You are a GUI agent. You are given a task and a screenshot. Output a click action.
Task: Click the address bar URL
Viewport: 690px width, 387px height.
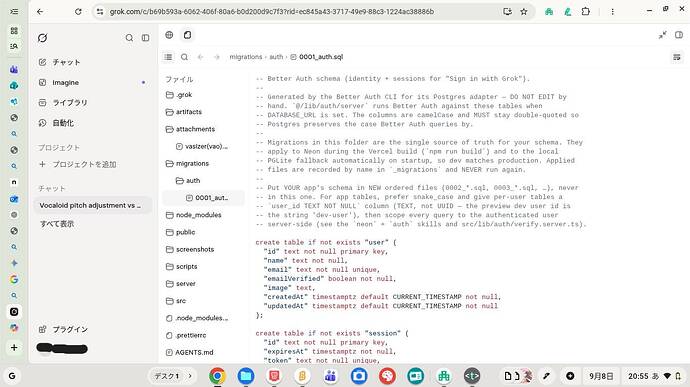(x=272, y=11)
